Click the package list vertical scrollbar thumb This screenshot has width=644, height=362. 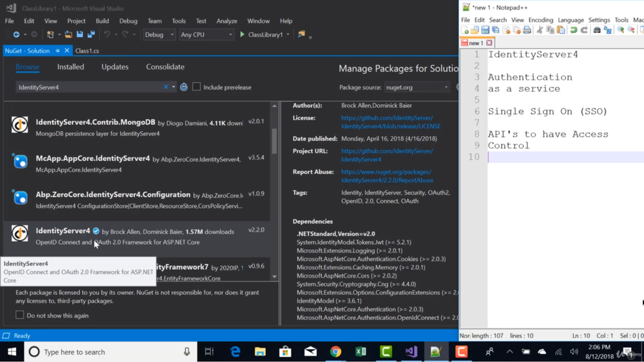[x=274, y=141]
